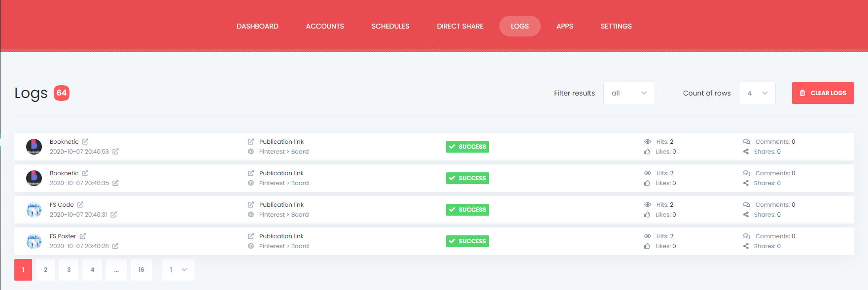
Task: Click the share icon in FS Poster row
Action: click(x=746, y=246)
